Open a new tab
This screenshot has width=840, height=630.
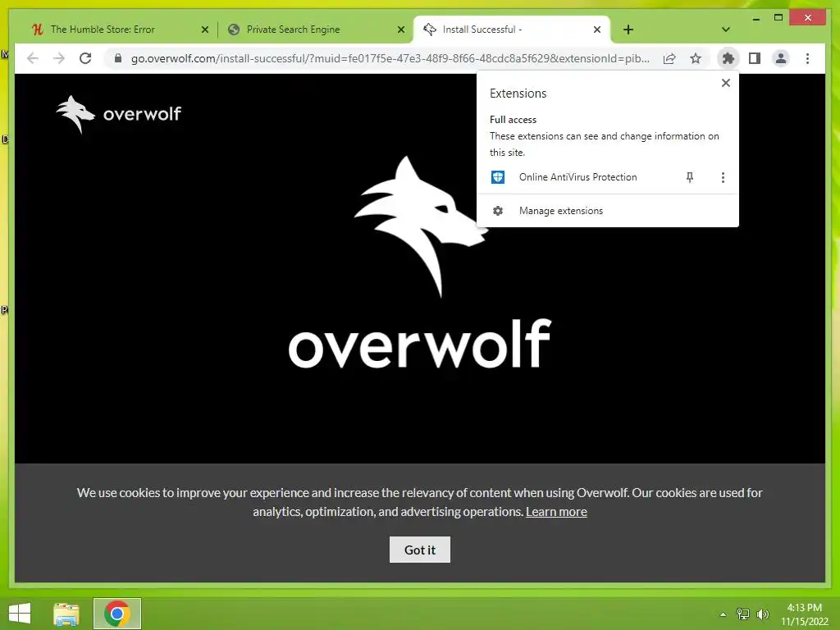[628, 30]
